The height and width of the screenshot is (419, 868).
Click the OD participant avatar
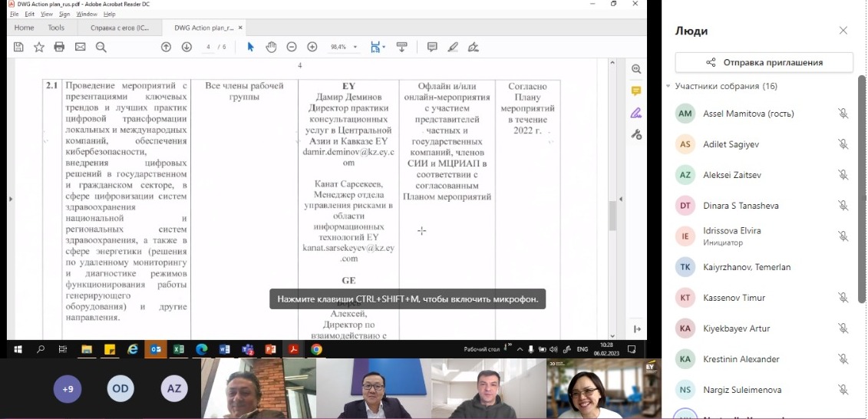coord(120,388)
